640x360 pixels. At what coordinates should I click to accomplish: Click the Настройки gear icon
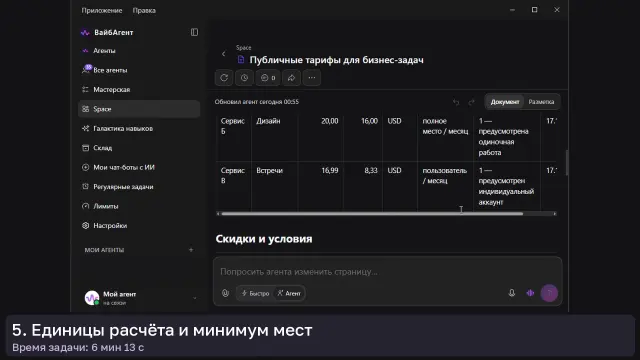coord(85,225)
